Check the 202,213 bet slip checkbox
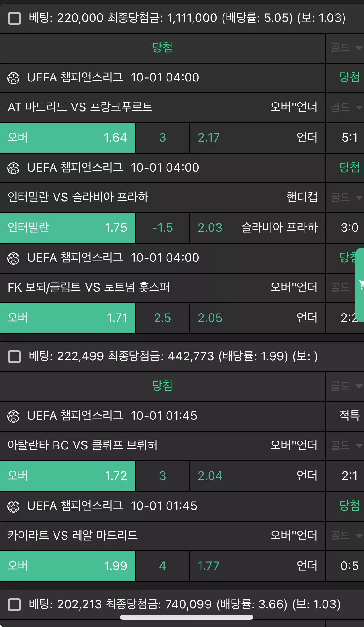This screenshot has width=364, height=627. coord(14,605)
